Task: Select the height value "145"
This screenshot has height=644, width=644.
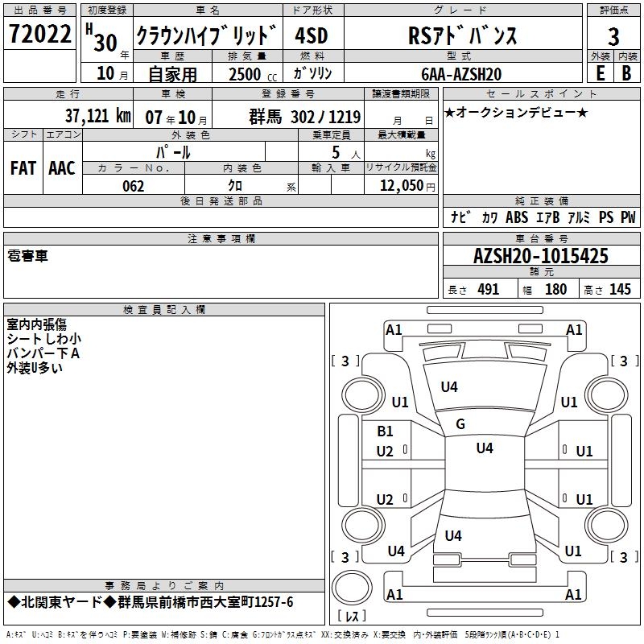Action: point(620,289)
